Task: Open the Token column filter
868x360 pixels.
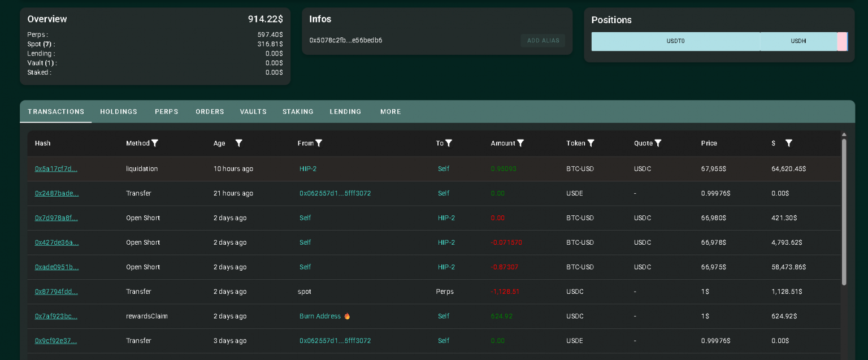Action: (591, 143)
